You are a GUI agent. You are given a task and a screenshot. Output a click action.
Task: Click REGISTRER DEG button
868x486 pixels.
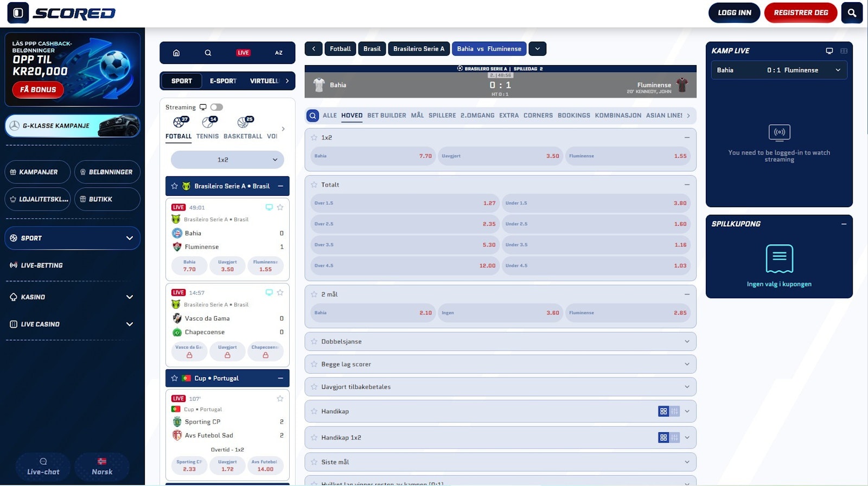pos(801,13)
